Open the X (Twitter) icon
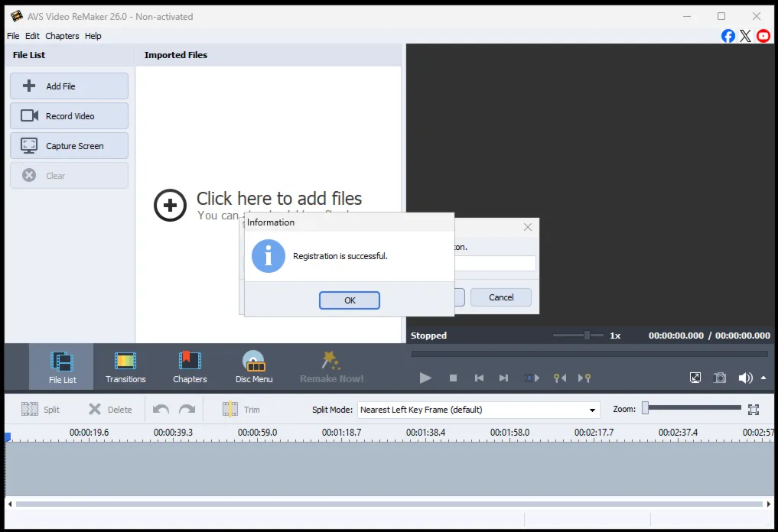 (x=745, y=36)
